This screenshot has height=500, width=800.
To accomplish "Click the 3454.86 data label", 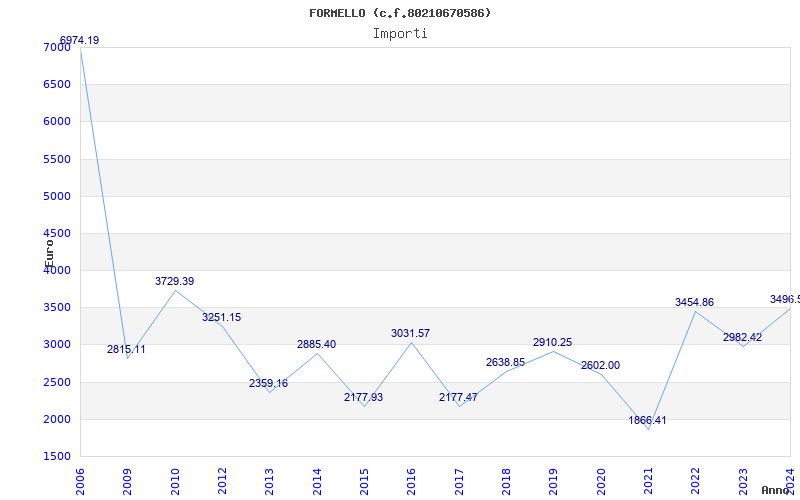I will pos(694,302).
